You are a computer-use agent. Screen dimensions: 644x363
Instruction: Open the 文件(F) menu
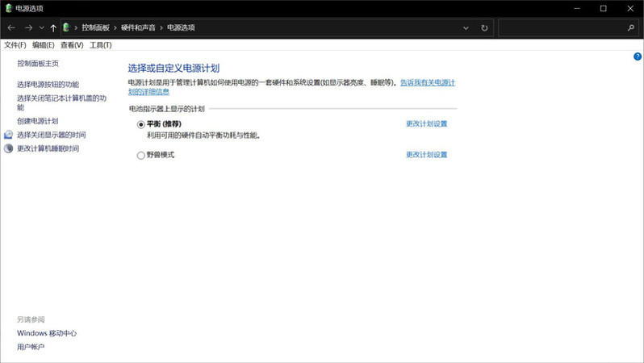pyautogui.click(x=15, y=45)
